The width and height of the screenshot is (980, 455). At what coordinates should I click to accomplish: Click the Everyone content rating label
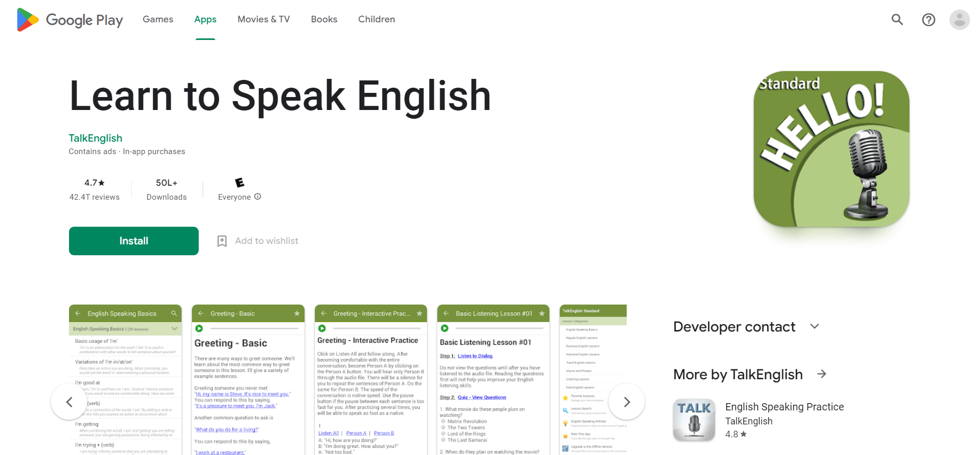click(x=234, y=197)
